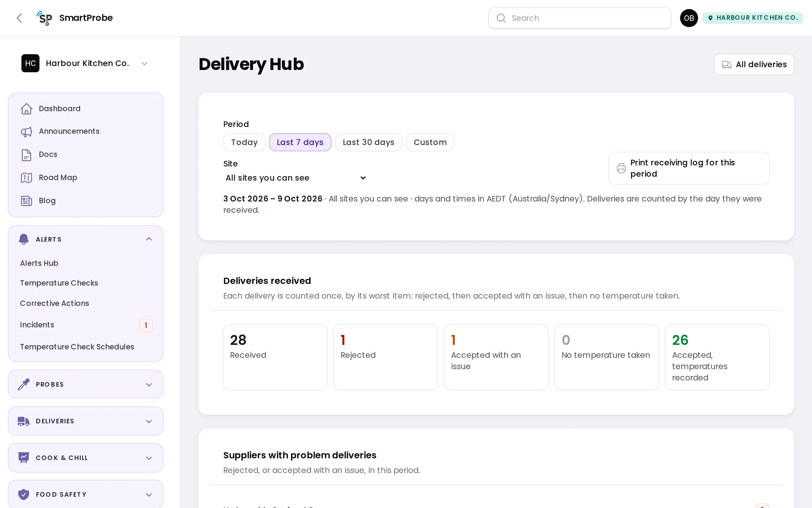Open Corrective Actions
The image size is (812, 508).
(x=54, y=303)
